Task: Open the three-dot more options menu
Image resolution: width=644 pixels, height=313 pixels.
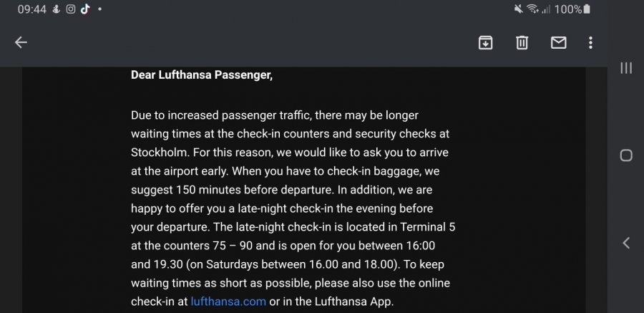Action: click(x=590, y=42)
